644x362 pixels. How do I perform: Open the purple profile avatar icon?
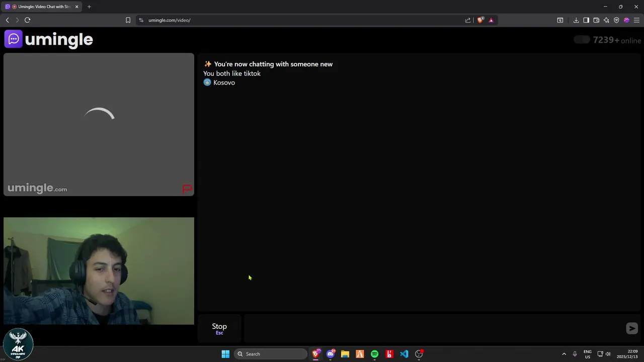tap(626, 20)
